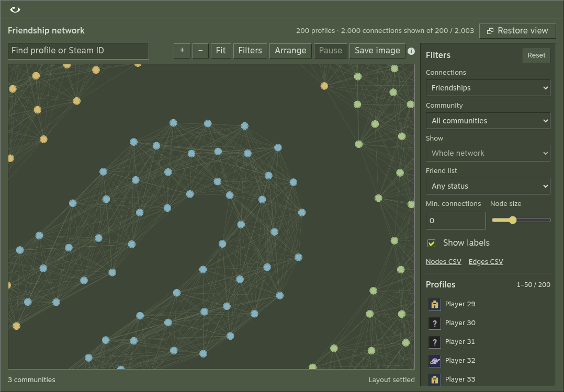The image size is (564, 392).
Task: Open the Community dropdown showing All communities
Action: click(x=488, y=121)
